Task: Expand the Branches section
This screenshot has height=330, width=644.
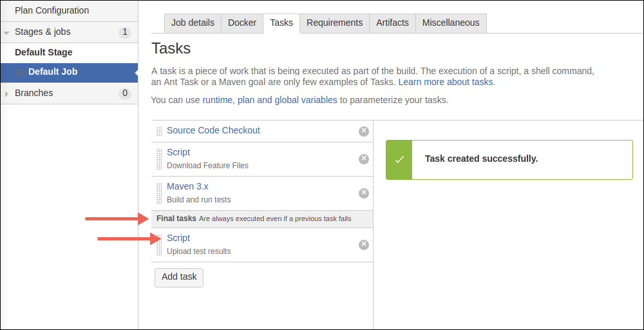Action: 6,93
